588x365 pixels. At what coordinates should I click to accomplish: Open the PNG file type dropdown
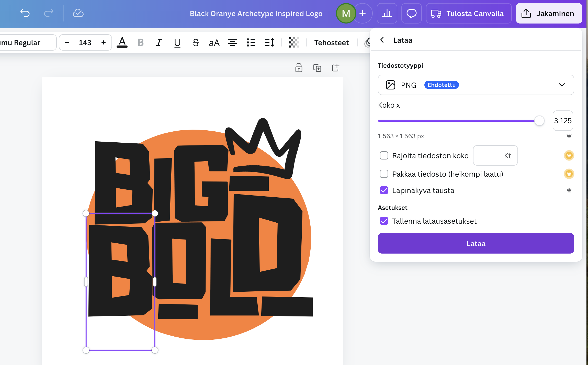pyautogui.click(x=476, y=85)
